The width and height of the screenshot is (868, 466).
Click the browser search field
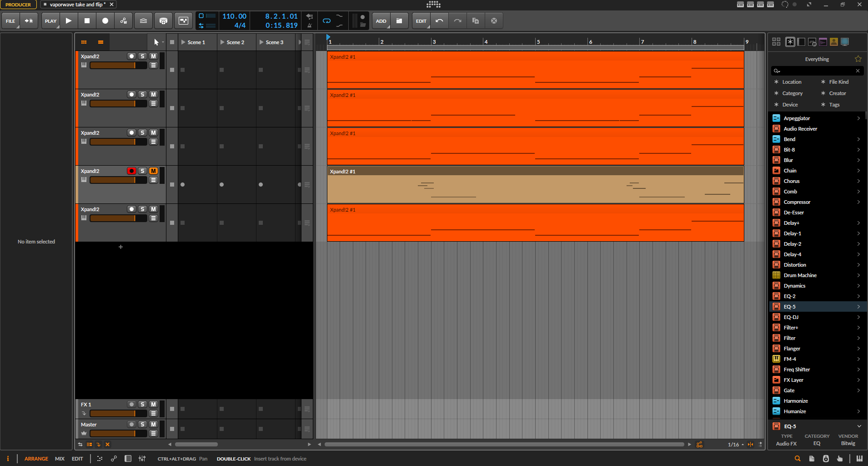coord(816,71)
